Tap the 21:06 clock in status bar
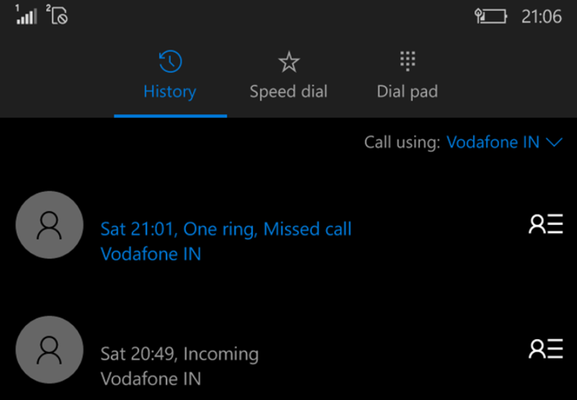Screen dimensions: 577x400 [x=542, y=17]
